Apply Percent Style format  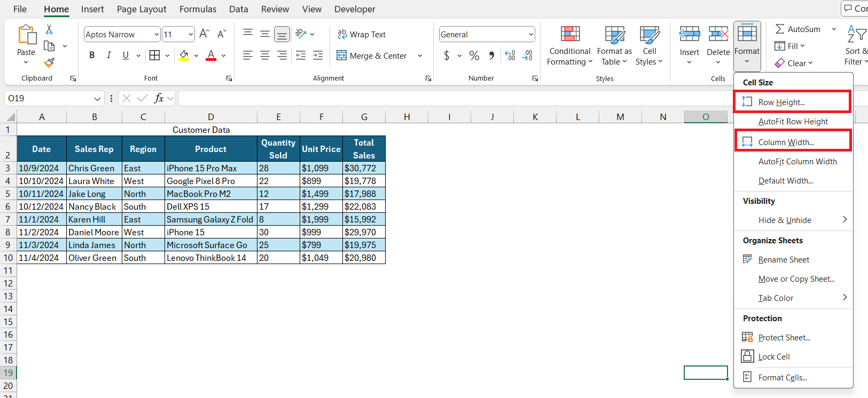click(x=474, y=55)
